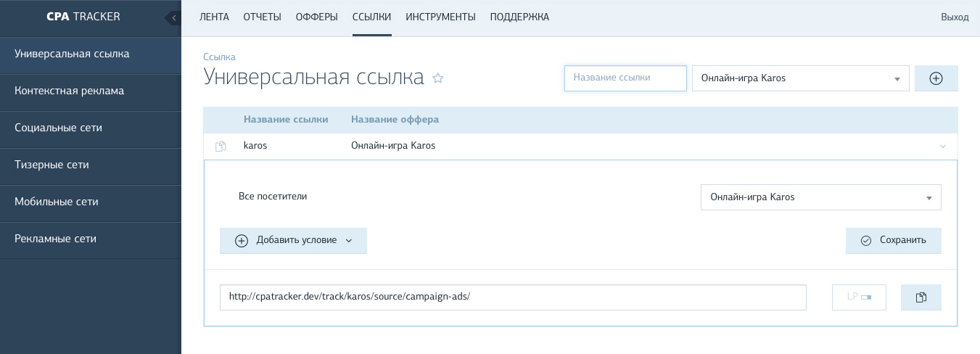This screenshot has width=980, height=354.
Task: Open the offer dropdown for all visitors
Action: pyautogui.click(x=820, y=197)
